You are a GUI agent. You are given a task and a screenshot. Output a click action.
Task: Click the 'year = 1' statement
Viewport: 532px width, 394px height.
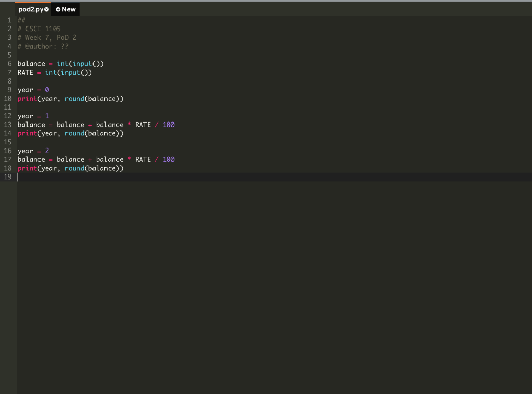click(x=33, y=116)
